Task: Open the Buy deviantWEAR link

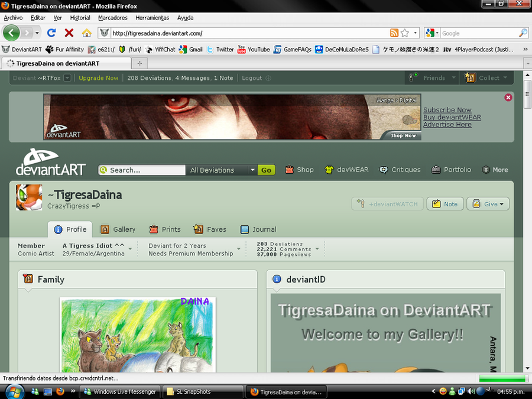Action: pos(452,117)
